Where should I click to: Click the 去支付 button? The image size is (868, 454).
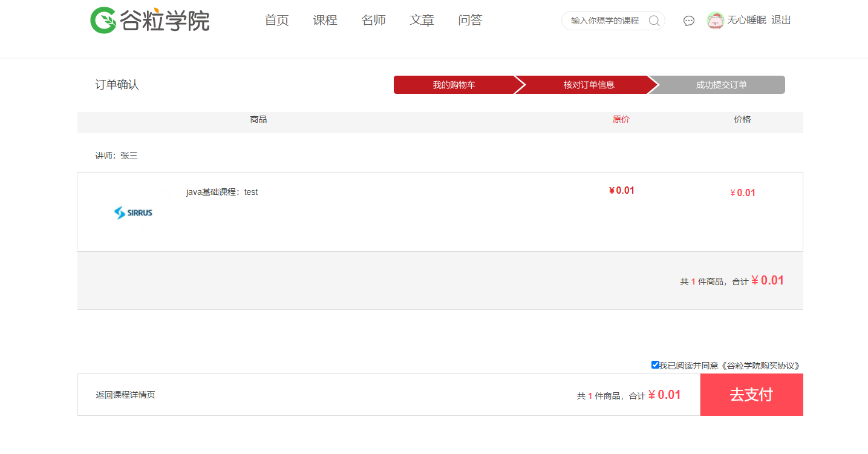tap(752, 395)
